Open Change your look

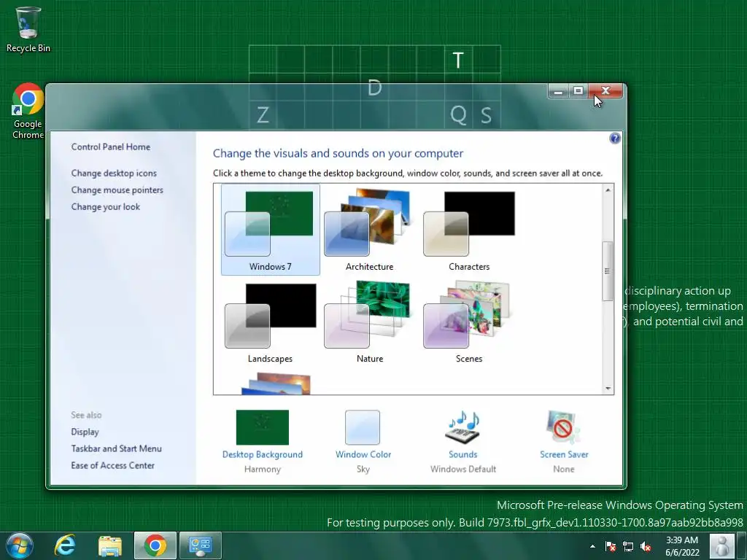pyautogui.click(x=105, y=206)
